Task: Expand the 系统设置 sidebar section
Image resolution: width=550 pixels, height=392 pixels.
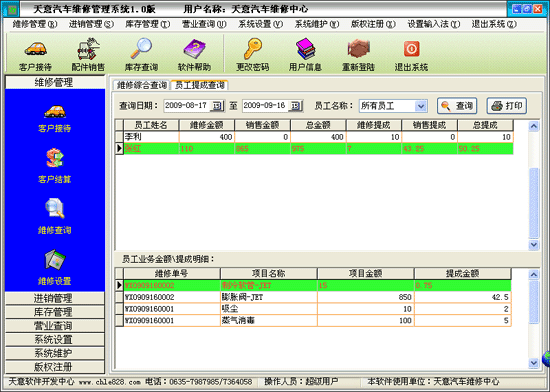Action: tap(55, 339)
